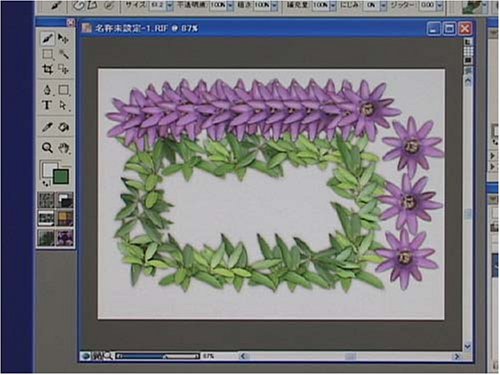Select the Brush tool in the toolbox
This screenshot has width=500, height=375.
(x=47, y=38)
